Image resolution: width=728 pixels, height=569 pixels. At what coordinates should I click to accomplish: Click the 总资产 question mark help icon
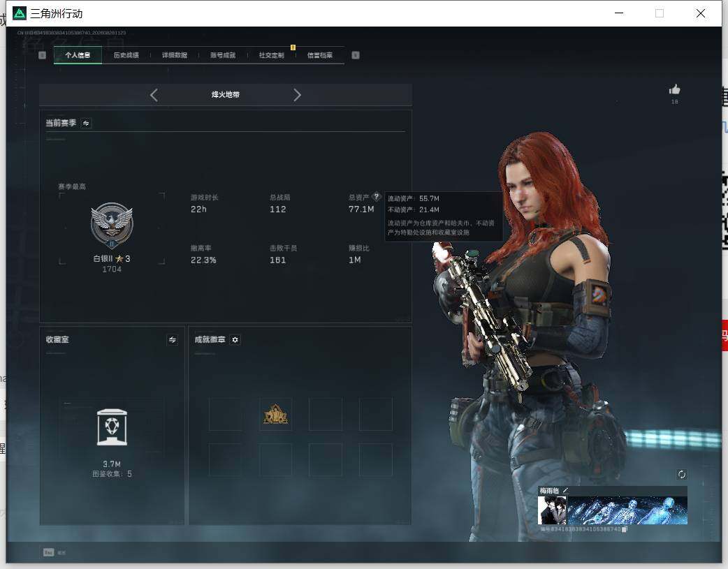point(377,196)
